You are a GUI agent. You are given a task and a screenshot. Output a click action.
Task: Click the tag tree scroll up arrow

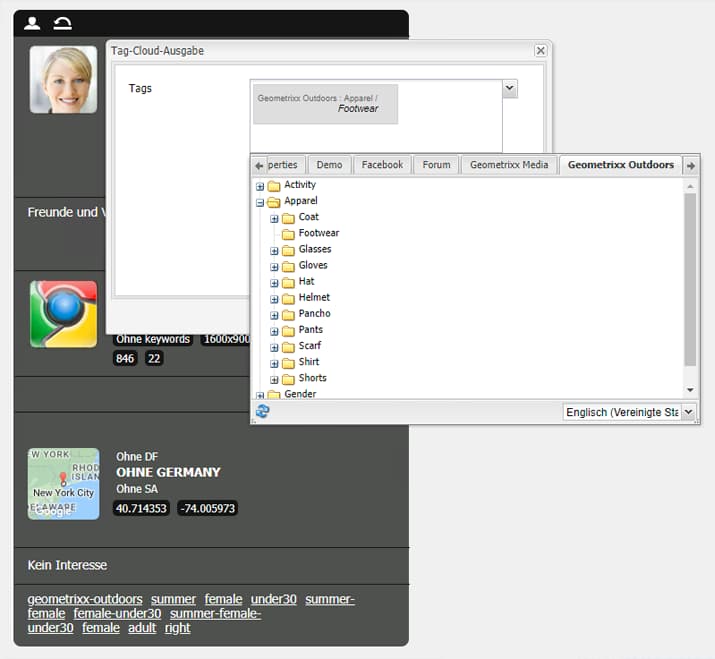tap(690, 186)
